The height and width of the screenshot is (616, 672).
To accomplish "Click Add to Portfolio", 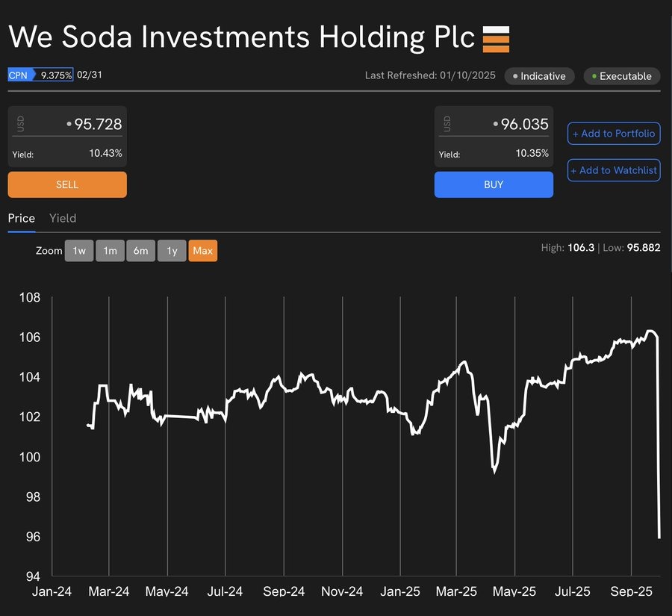I will point(614,134).
